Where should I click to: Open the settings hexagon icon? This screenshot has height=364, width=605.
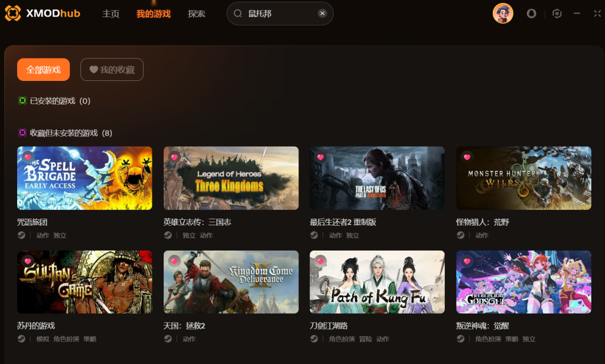557,14
